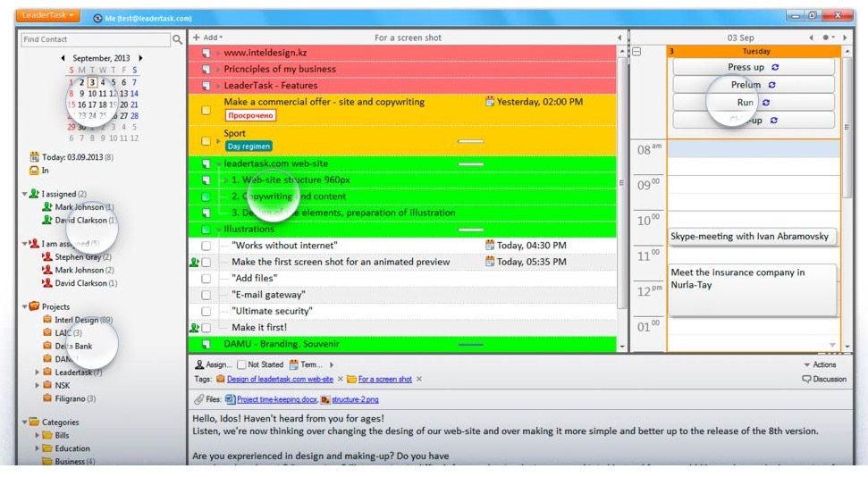Click the Sport task progress bar
The height and width of the screenshot is (477, 868).
click(x=471, y=141)
